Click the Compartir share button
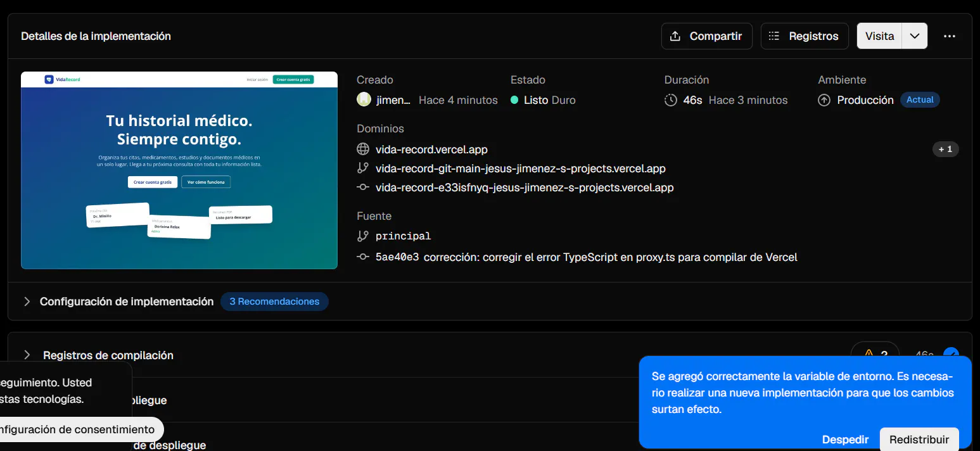Viewport: 980px width, 451px height. [x=706, y=36]
